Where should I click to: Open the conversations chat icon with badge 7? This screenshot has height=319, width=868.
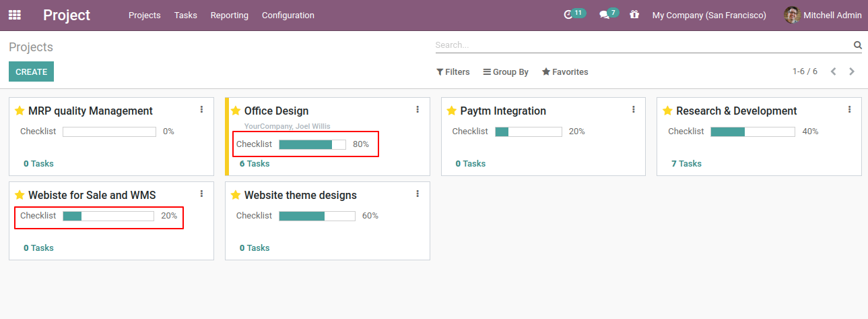coord(604,15)
